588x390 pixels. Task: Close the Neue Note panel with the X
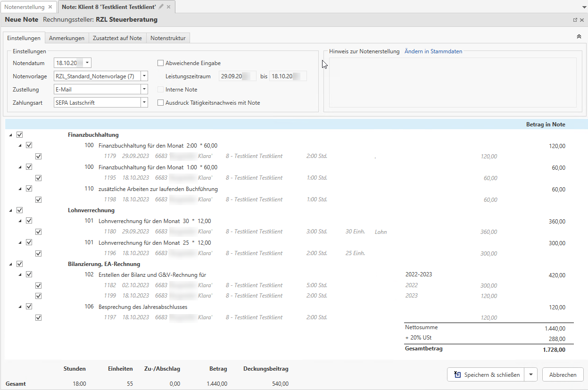pos(582,20)
